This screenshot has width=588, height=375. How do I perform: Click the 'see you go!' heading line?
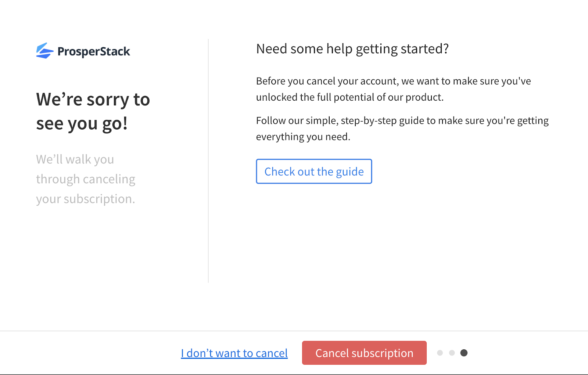click(82, 123)
